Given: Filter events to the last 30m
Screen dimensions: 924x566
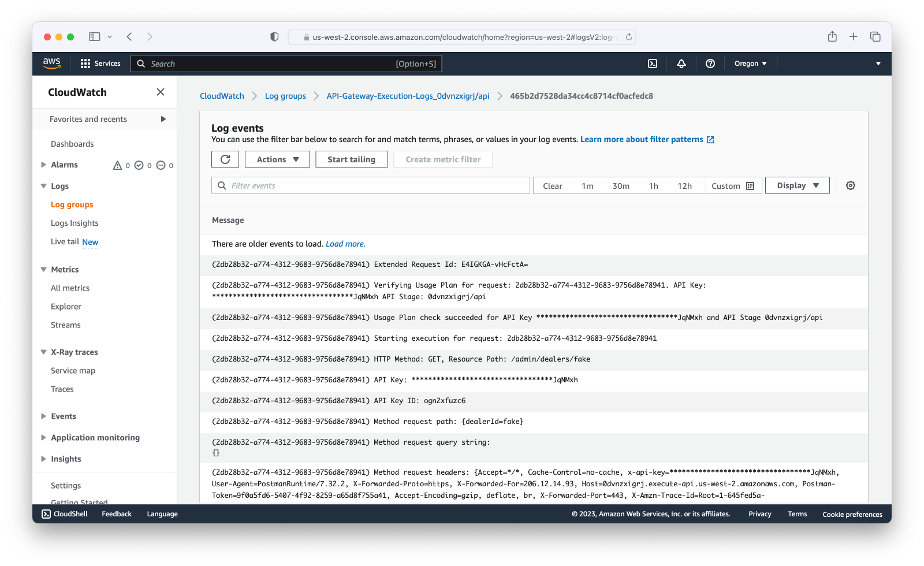Looking at the screenshot, I should tap(621, 186).
